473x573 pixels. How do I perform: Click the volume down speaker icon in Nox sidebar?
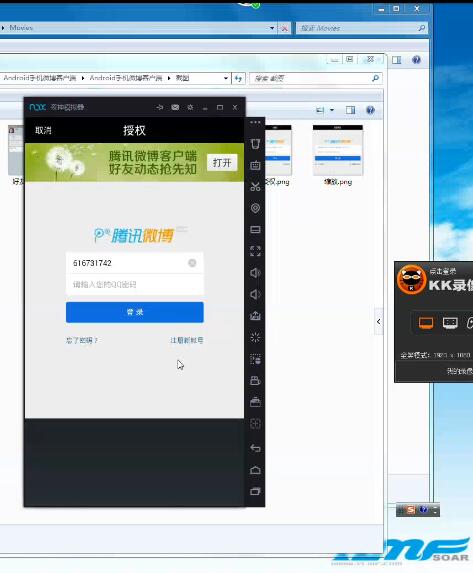256,294
